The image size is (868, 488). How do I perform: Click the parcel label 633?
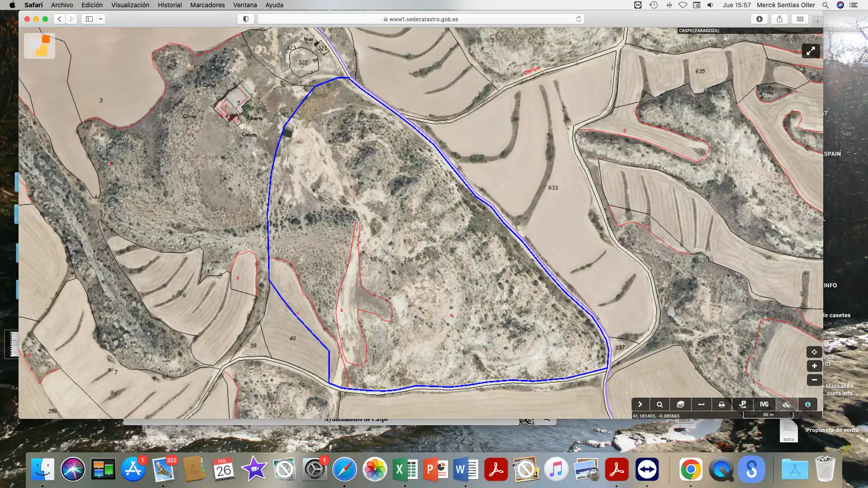[x=553, y=188]
